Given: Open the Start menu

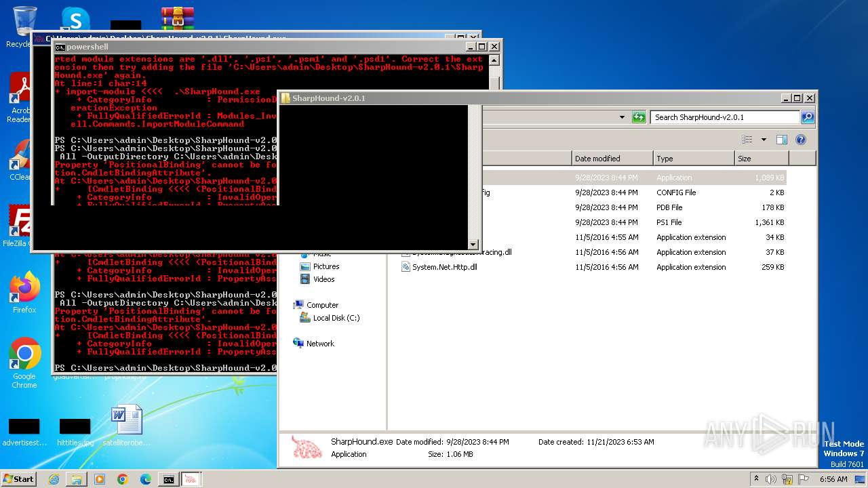Looking at the screenshot, I should 18,479.
